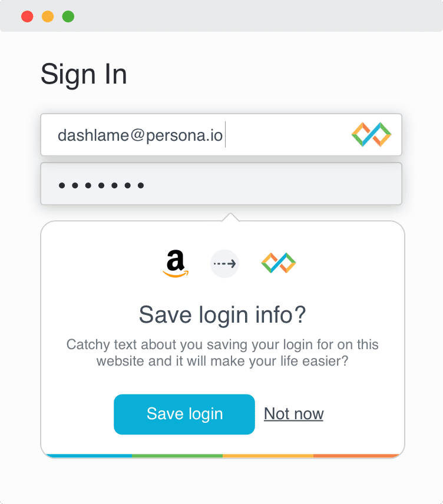
Task: Focus the email field containing dashlame@persona.io
Action: tap(177, 135)
